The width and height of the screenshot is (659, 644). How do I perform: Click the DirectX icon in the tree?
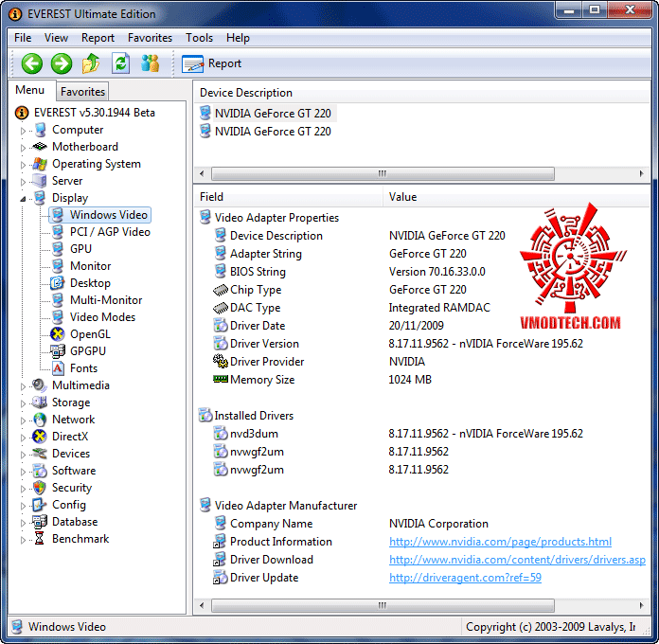click(x=40, y=437)
